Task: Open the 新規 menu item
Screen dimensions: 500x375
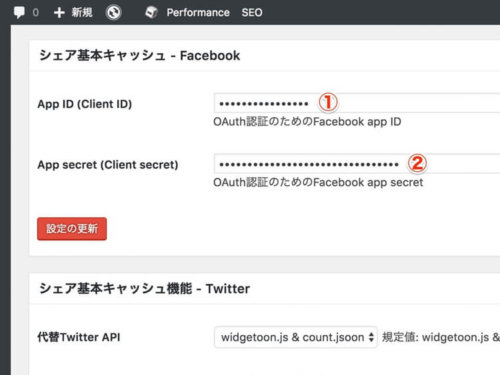Action: pos(82,13)
